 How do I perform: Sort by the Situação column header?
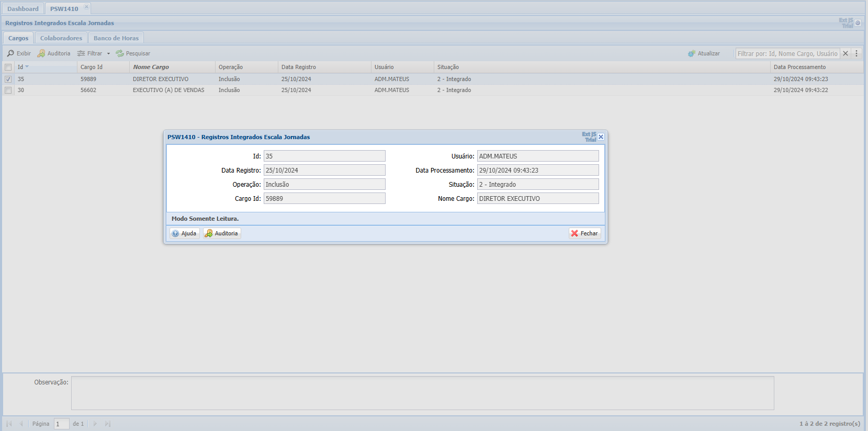(x=602, y=67)
